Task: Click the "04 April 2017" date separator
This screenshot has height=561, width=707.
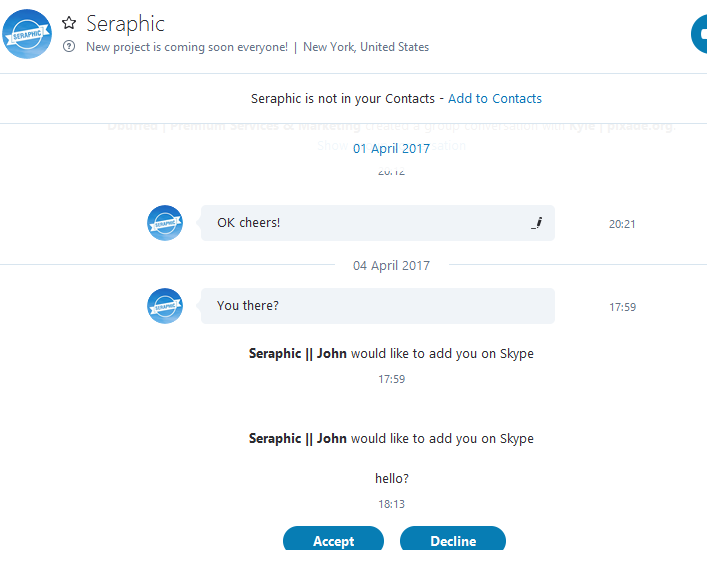Action: (391, 266)
